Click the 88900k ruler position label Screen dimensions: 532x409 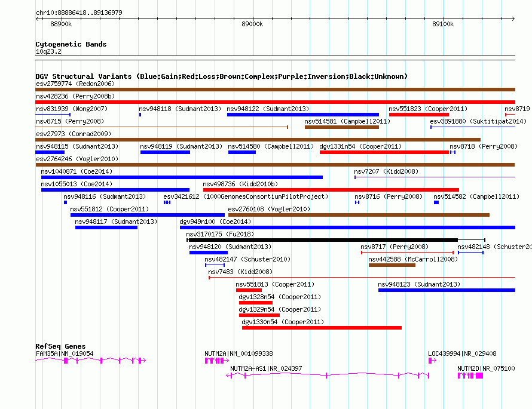[61, 24]
